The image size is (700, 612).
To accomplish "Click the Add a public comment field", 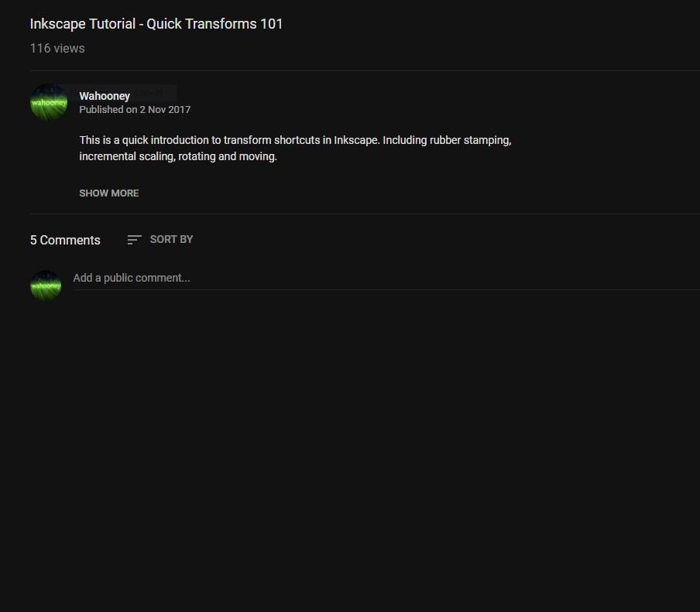I will click(x=386, y=279).
